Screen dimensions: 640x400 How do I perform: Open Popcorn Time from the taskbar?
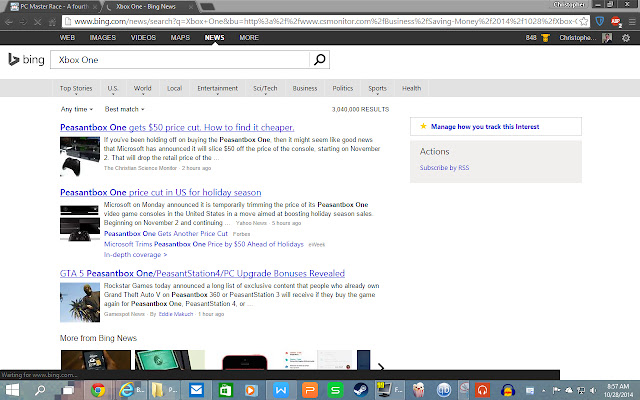[x=418, y=390]
